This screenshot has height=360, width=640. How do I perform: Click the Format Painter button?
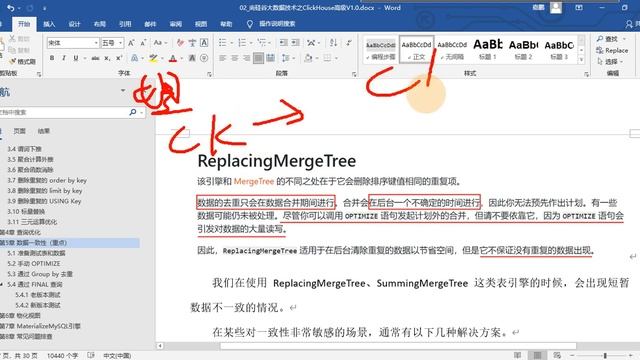[23, 62]
